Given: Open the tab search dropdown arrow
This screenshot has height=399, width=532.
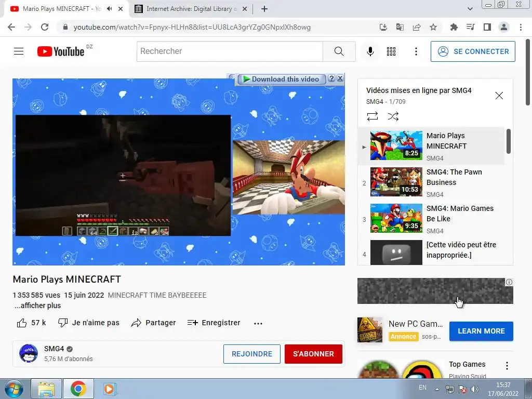Looking at the screenshot, I should [x=470, y=9].
